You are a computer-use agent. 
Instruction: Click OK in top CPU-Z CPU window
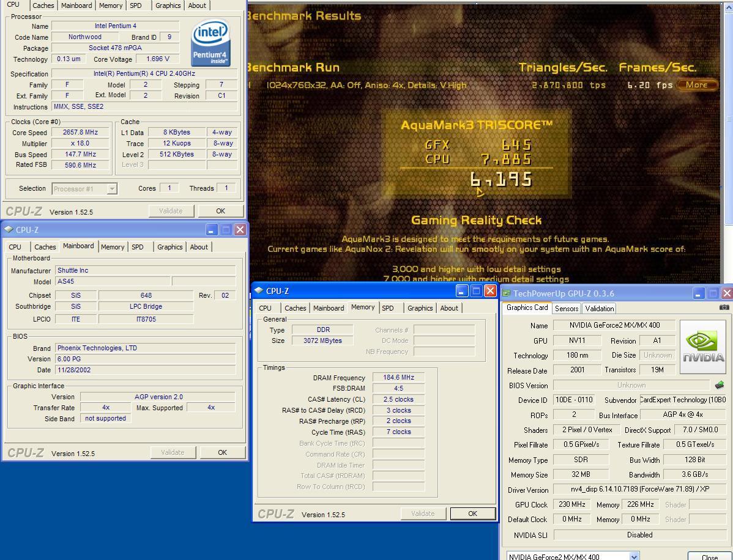(x=221, y=211)
